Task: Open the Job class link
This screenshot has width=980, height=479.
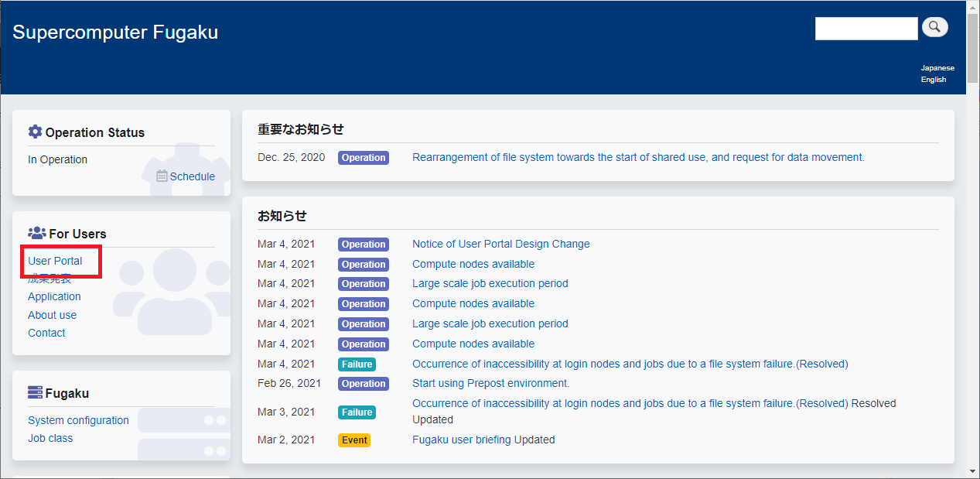Action: 50,438
